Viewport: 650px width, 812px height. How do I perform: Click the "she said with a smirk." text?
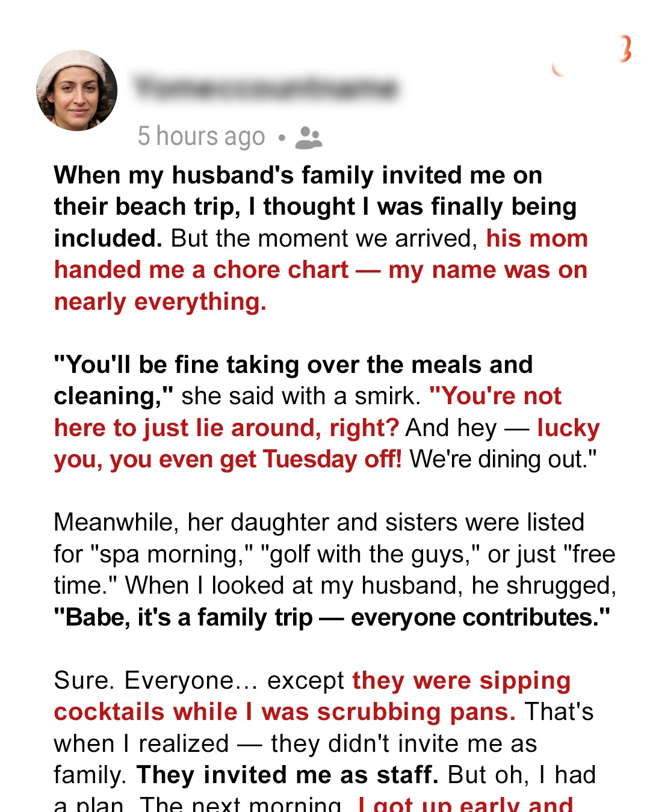pos(301,397)
